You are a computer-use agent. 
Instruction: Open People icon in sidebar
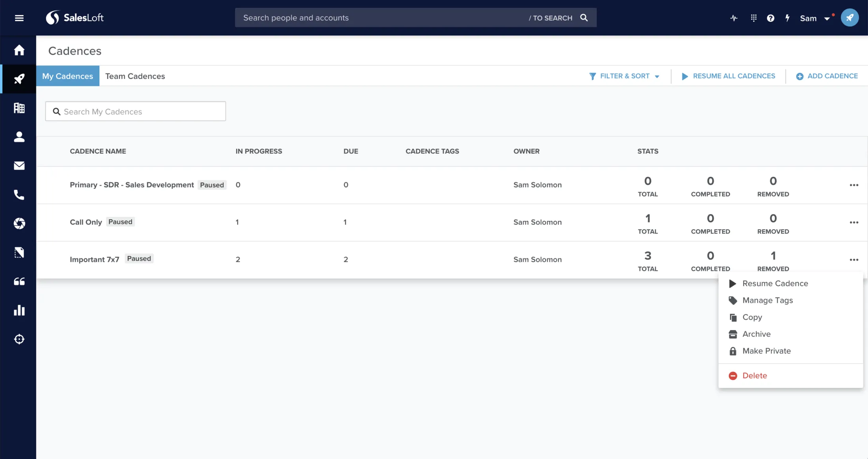pos(19,136)
